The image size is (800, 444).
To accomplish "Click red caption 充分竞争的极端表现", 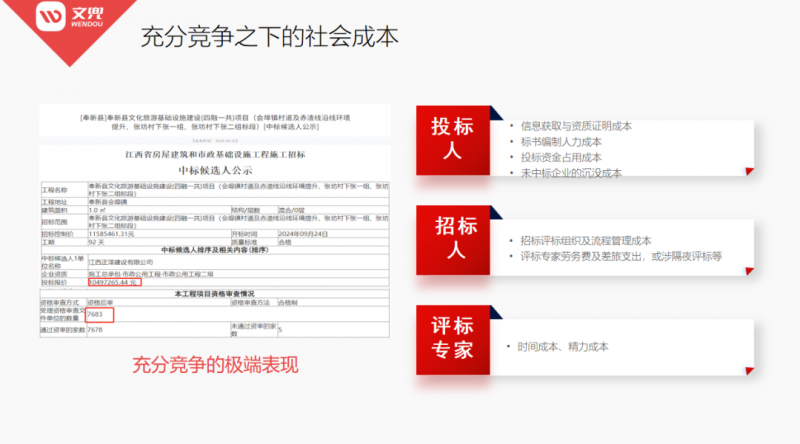I will [215, 365].
